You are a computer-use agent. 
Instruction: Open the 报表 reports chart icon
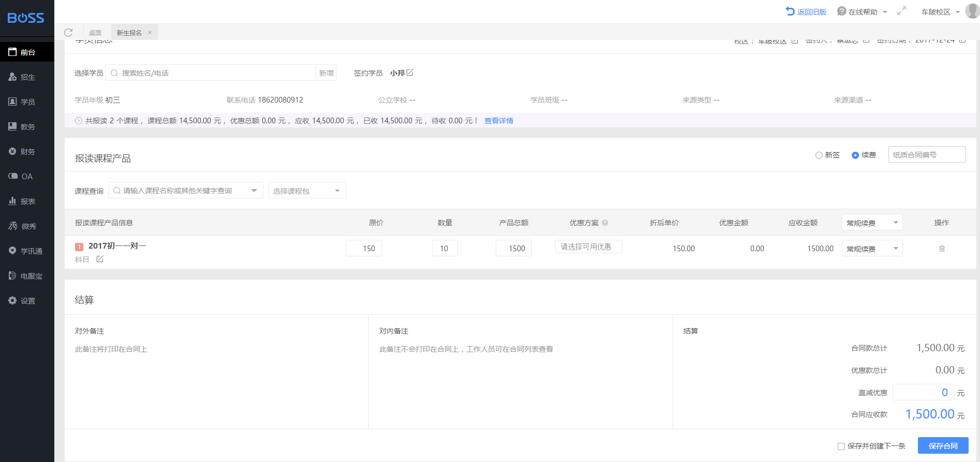click(12, 201)
